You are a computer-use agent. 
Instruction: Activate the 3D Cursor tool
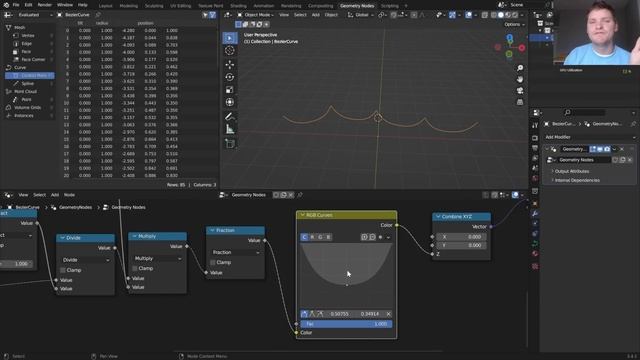pyautogui.click(x=230, y=51)
